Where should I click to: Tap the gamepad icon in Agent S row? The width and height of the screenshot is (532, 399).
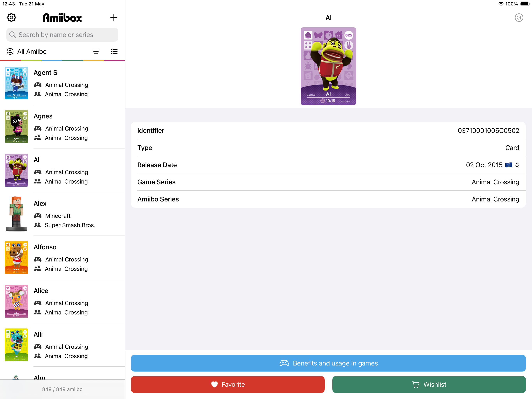38,85
